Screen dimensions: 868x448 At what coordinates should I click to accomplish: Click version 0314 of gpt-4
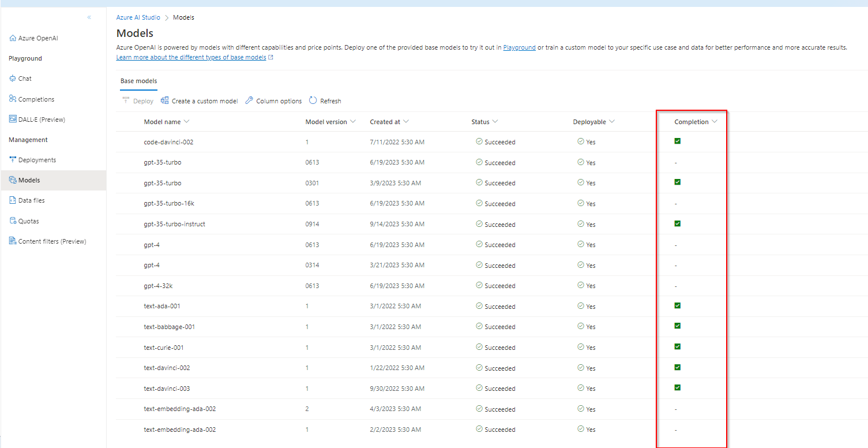pos(312,265)
